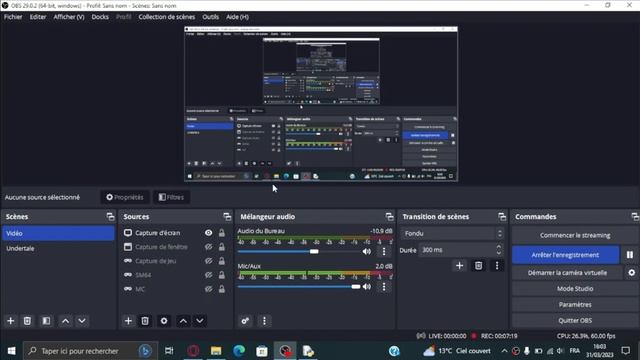This screenshot has height=360, width=640.
Task: Add a new source with plus icon
Action: click(128, 321)
